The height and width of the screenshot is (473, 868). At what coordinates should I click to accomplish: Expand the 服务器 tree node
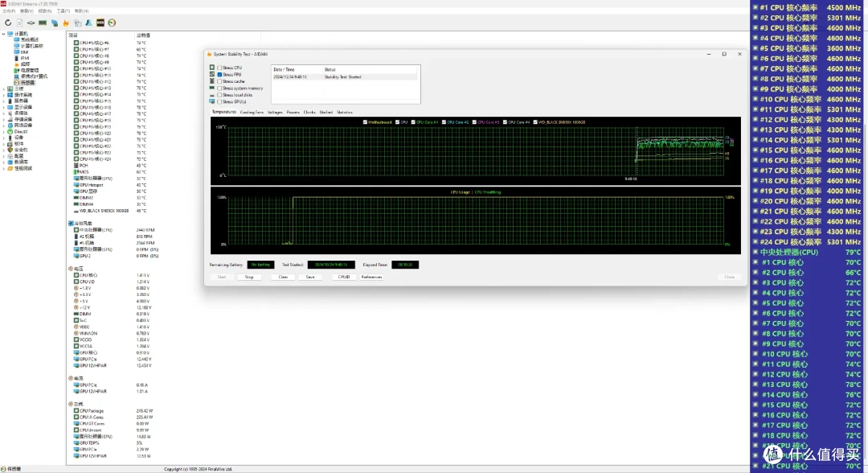point(3,101)
